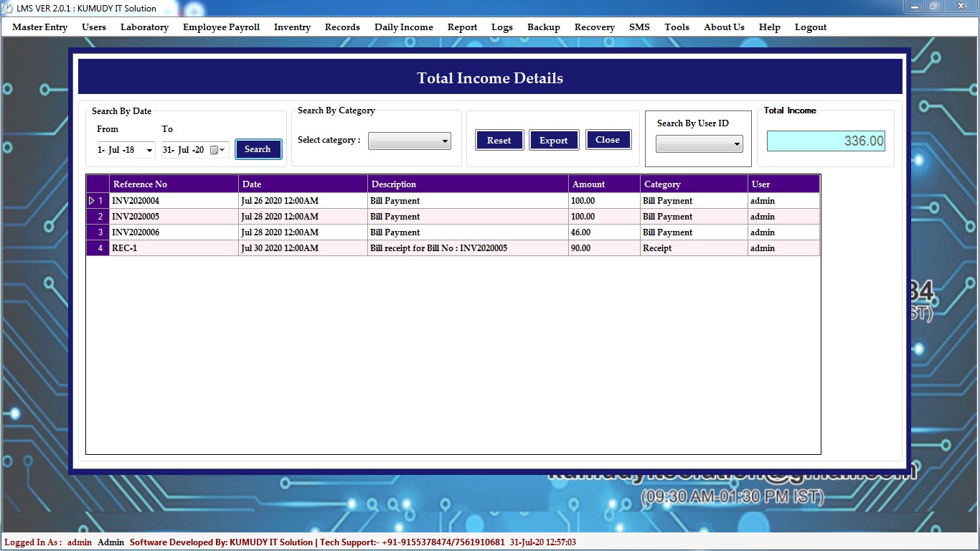
Task: Export the income details
Action: [x=553, y=141]
